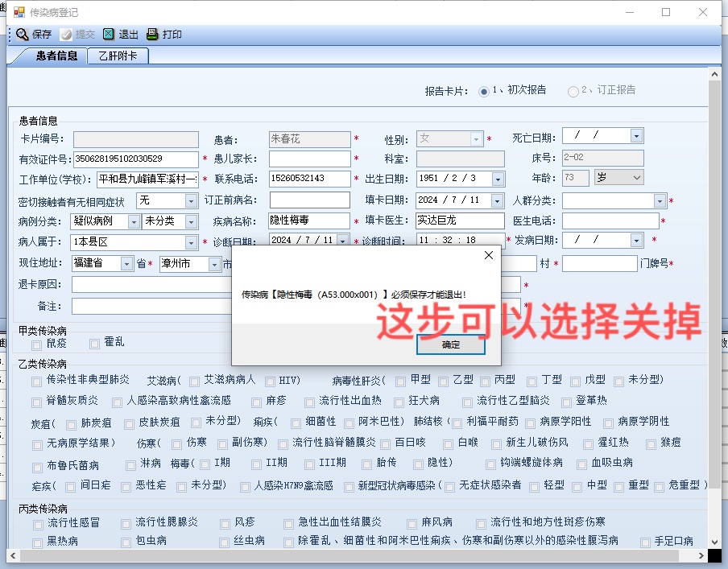The height and width of the screenshot is (569, 728).
Task: Click the 诊断时间 time field
Action: (x=460, y=239)
